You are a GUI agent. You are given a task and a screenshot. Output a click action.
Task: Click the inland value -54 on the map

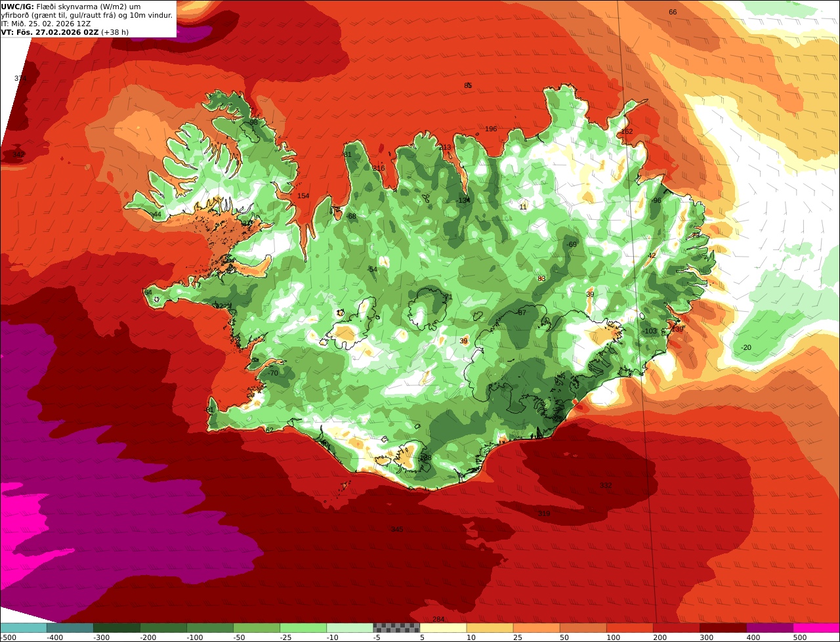(x=372, y=269)
